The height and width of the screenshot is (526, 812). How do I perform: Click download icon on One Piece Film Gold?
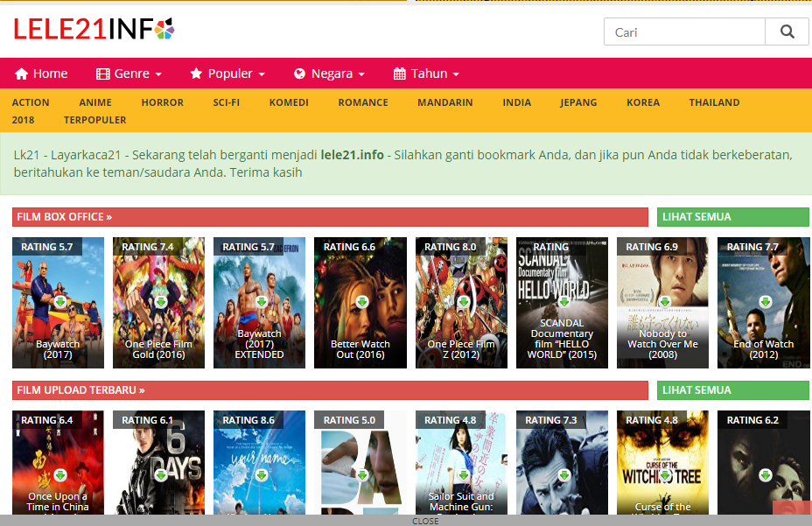160,302
